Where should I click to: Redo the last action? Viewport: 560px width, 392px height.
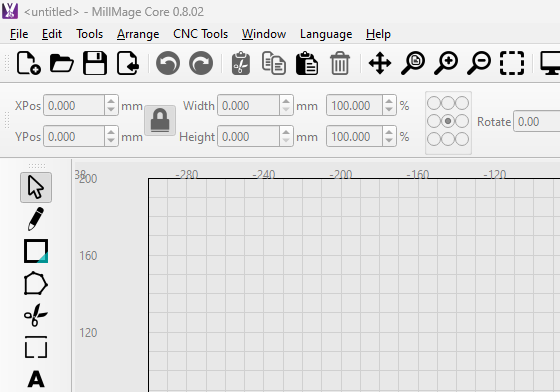coord(201,63)
